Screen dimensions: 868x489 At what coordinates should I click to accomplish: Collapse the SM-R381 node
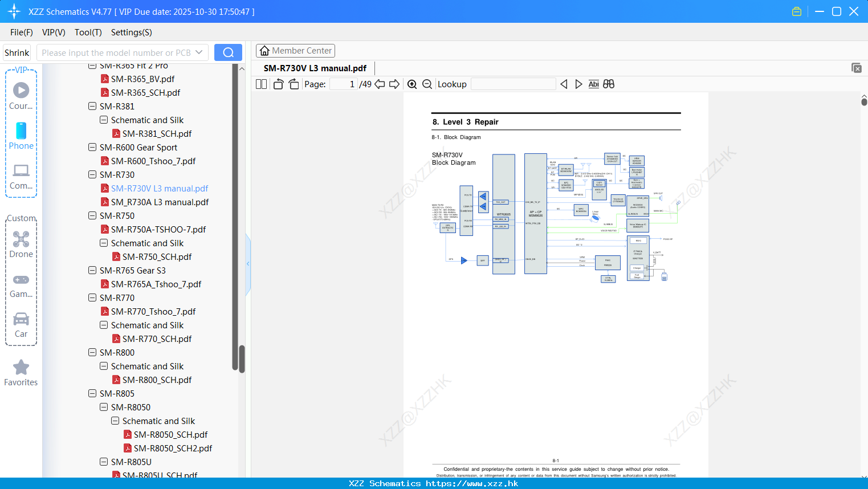[92, 106]
